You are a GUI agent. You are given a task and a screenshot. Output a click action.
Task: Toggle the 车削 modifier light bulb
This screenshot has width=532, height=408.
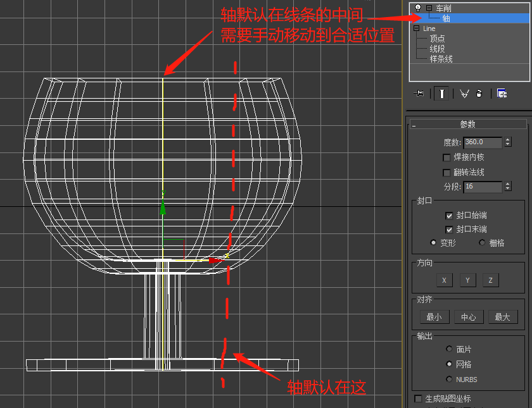coord(418,8)
